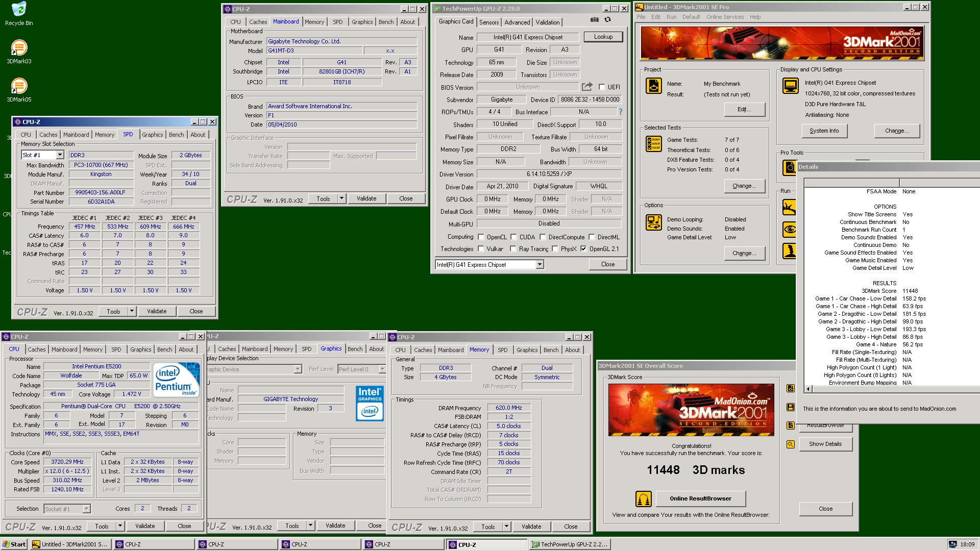The image size is (980, 551).
Task: Open the Recycle Bin desktop icon
Action: click(19, 14)
